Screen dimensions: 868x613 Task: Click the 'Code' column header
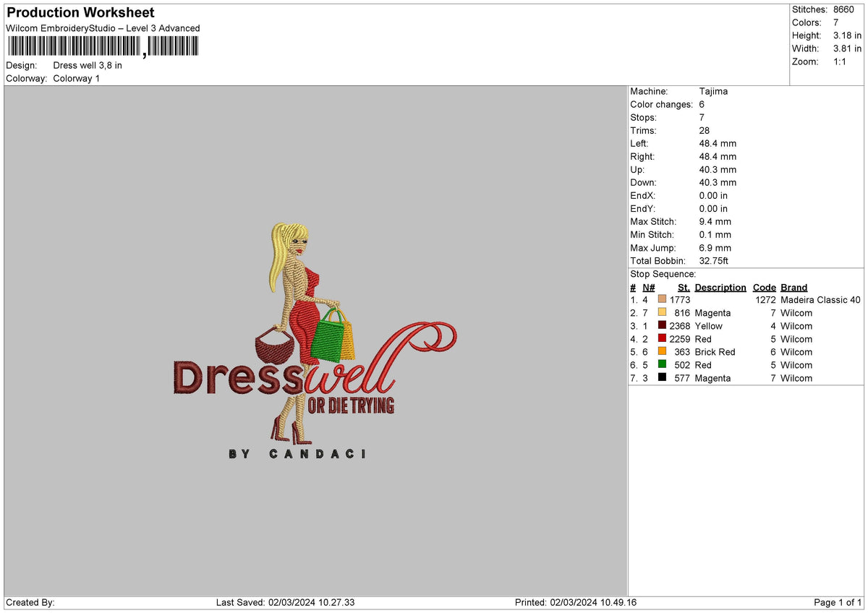(x=764, y=287)
